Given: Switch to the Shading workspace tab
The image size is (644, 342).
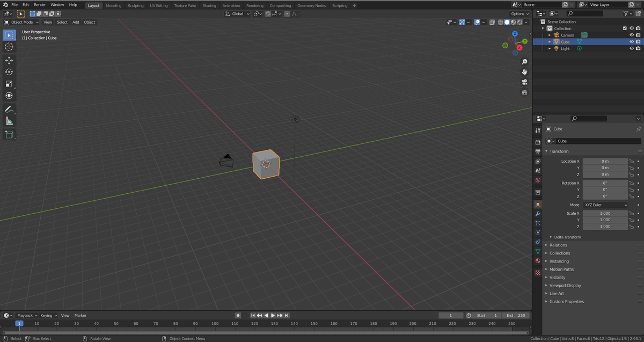Looking at the screenshot, I should click(209, 5).
